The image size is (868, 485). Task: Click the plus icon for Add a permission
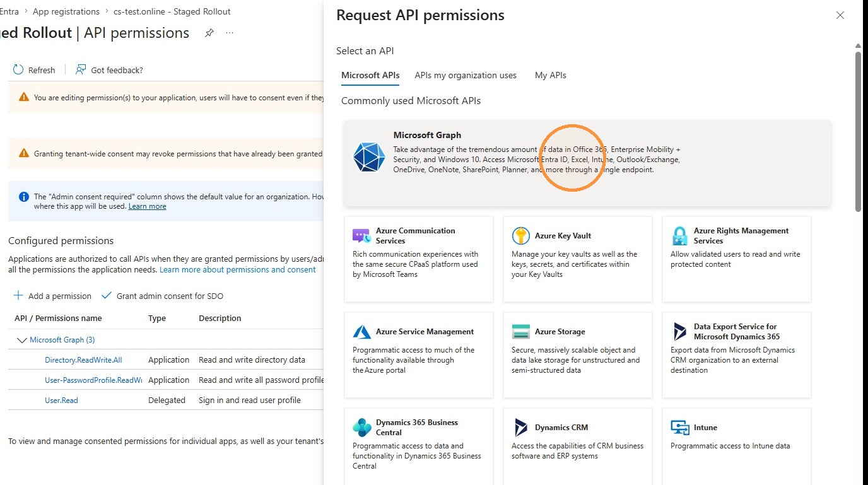18,296
